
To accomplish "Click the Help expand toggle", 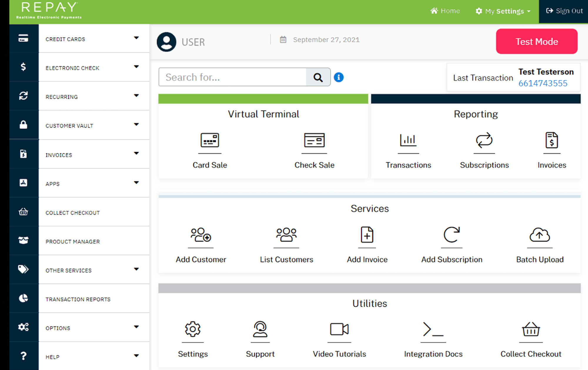I will tap(136, 357).
